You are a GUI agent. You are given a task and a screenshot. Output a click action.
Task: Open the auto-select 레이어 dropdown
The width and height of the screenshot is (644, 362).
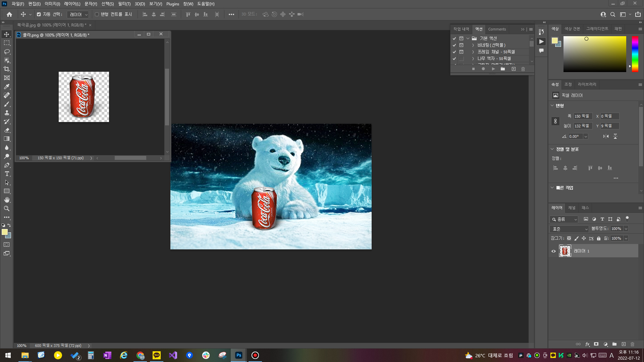(x=78, y=14)
